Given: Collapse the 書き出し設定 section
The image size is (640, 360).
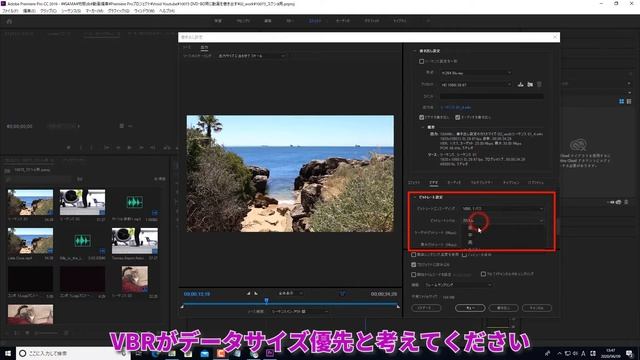Looking at the screenshot, I should pos(415,51).
